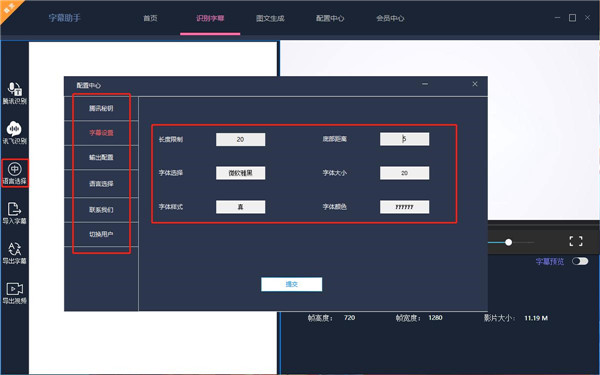Click the 提交 submit button
Screen dimensions: 600x375
(x=292, y=284)
